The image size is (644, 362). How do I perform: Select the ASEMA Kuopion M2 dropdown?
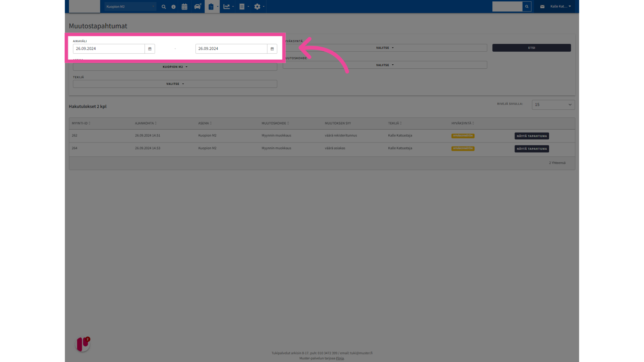[175, 66]
